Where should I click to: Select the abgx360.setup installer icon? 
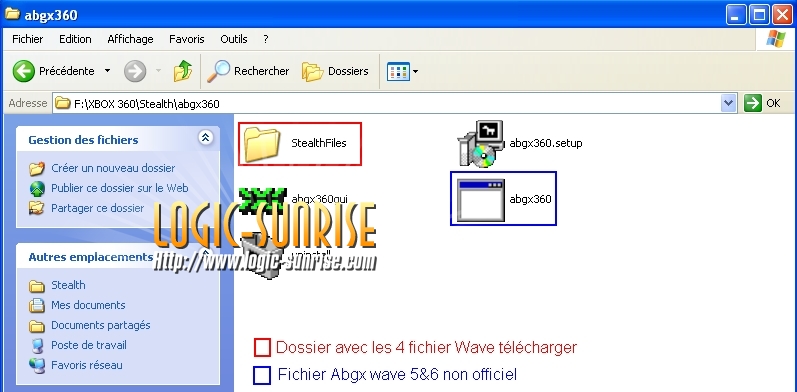(x=481, y=143)
